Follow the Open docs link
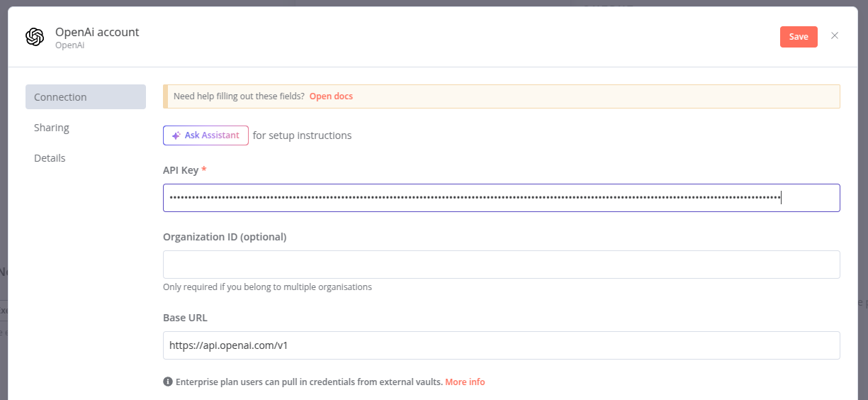The height and width of the screenshot is (400, 868). point(331,96)
